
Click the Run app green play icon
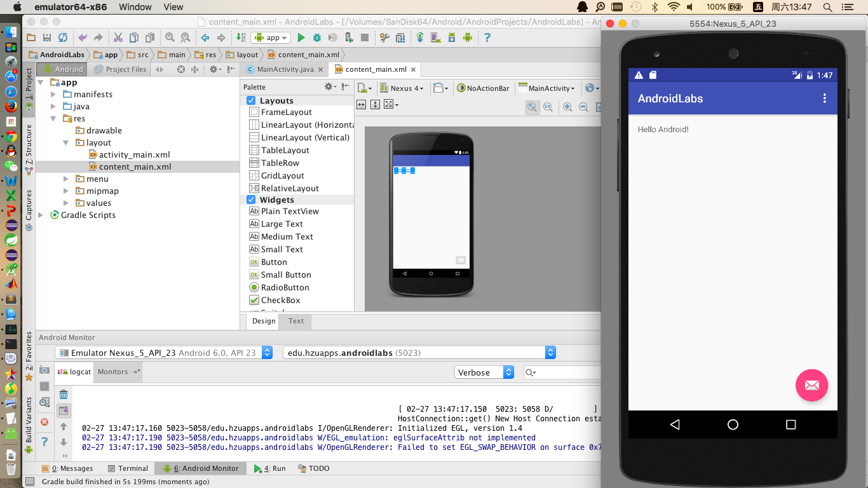tap(301, 37)
